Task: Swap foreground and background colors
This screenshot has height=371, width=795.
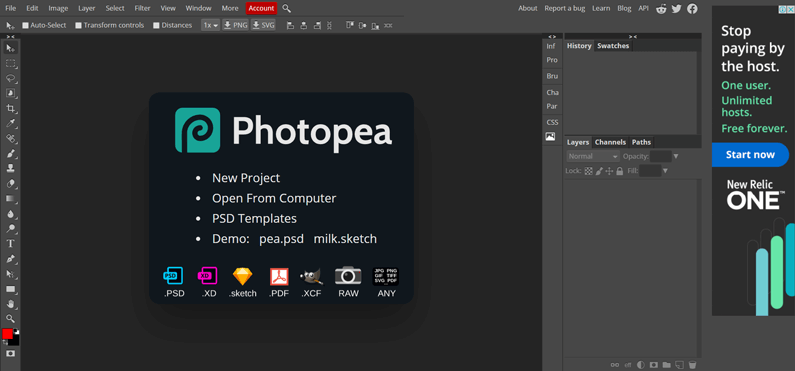Action: (5, 343)
